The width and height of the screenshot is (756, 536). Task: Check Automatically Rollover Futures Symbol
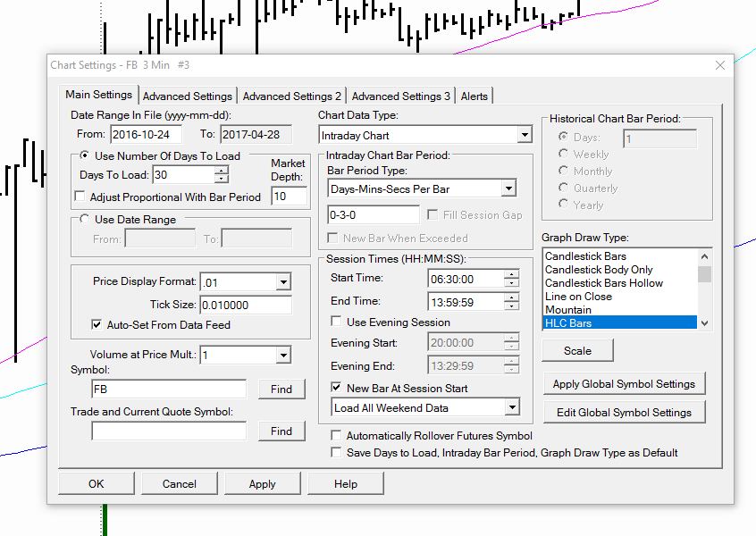pos(336,435)
